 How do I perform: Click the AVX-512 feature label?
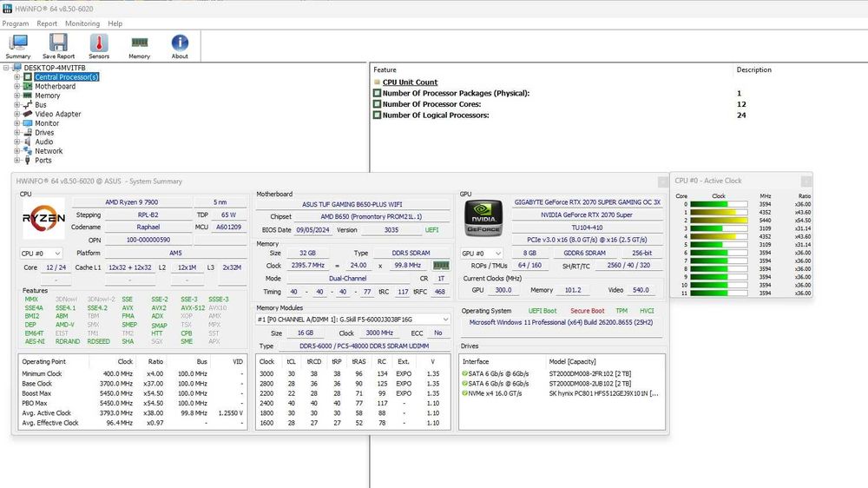click(x=193, y=308)
